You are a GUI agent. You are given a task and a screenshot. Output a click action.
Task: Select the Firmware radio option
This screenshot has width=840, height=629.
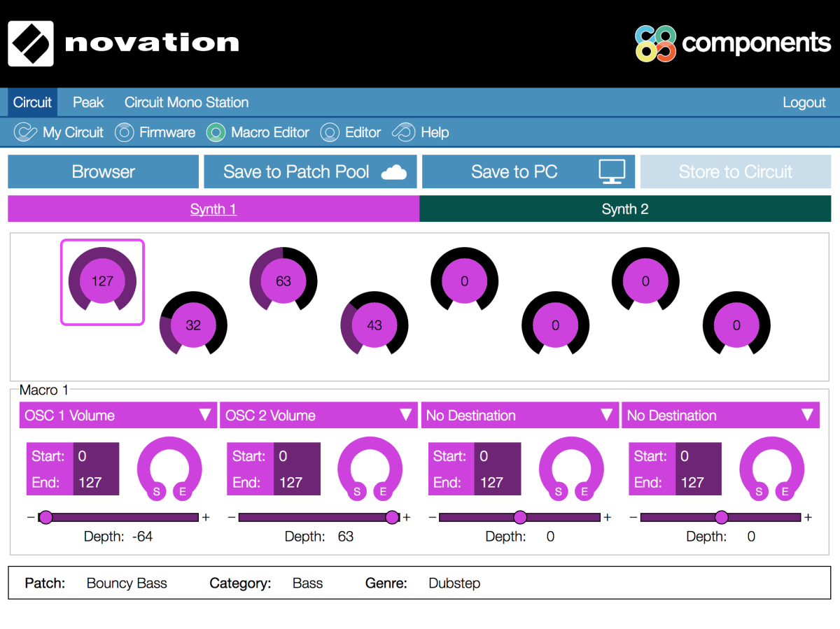tap(124, 132)
